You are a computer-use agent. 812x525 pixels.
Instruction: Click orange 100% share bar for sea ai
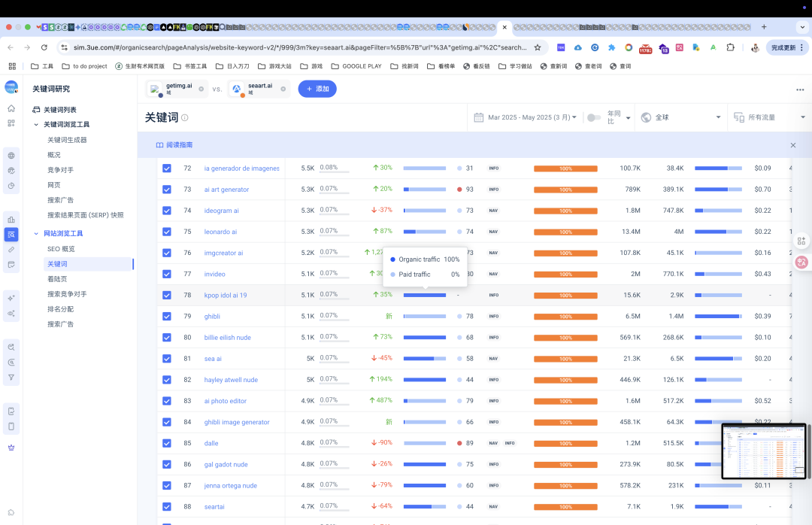565,359
